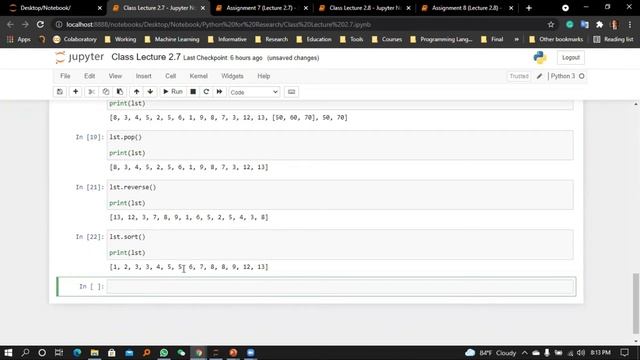
Task: Copy selected cells icon
Action: 106,92
